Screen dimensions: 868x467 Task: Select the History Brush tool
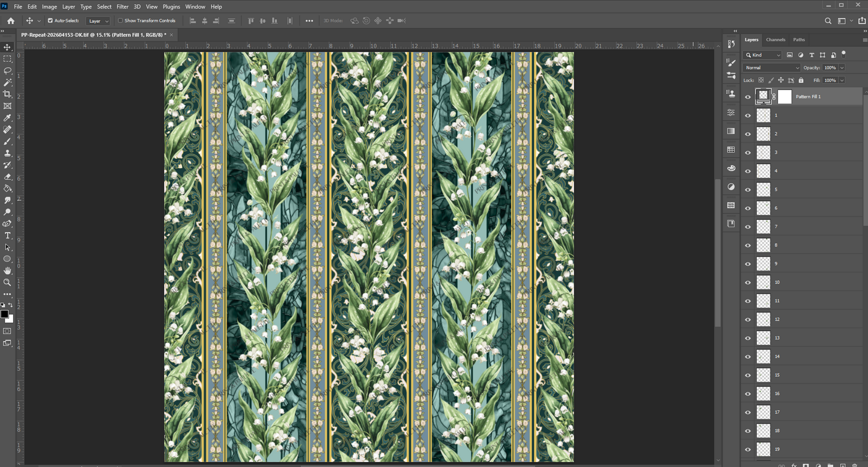[7, 165]
